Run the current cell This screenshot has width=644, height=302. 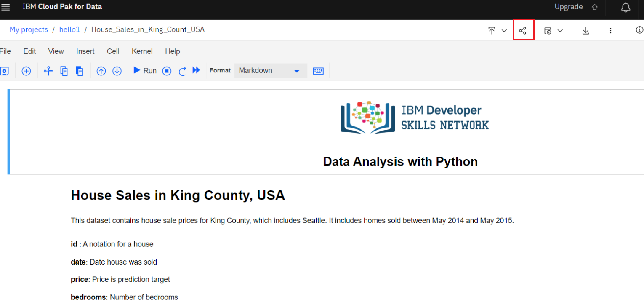(x=144, y=70)
